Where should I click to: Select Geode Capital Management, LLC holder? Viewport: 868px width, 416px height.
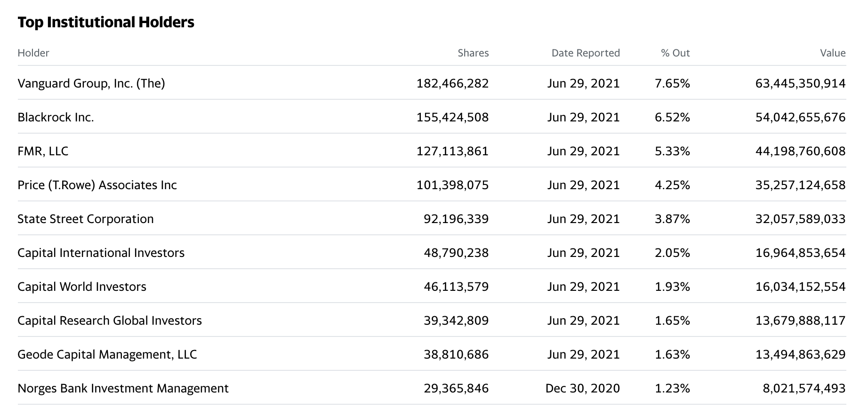tap(107, 354)
